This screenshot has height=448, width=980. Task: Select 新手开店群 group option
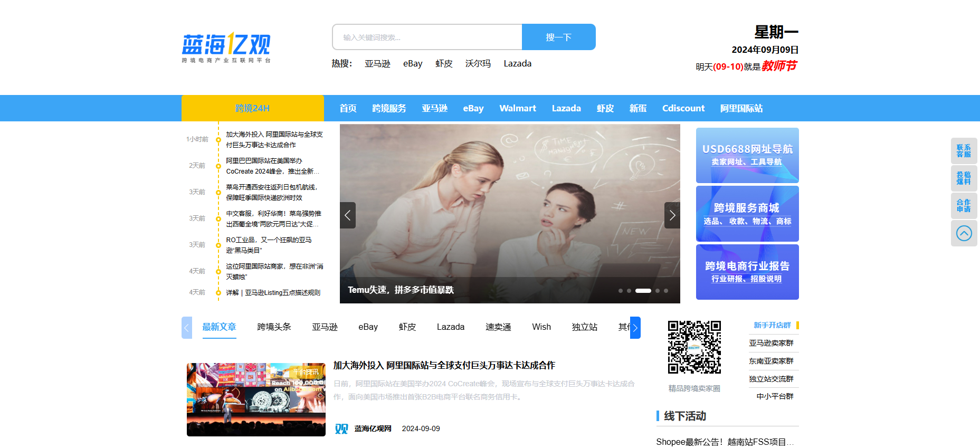point(772,325)
